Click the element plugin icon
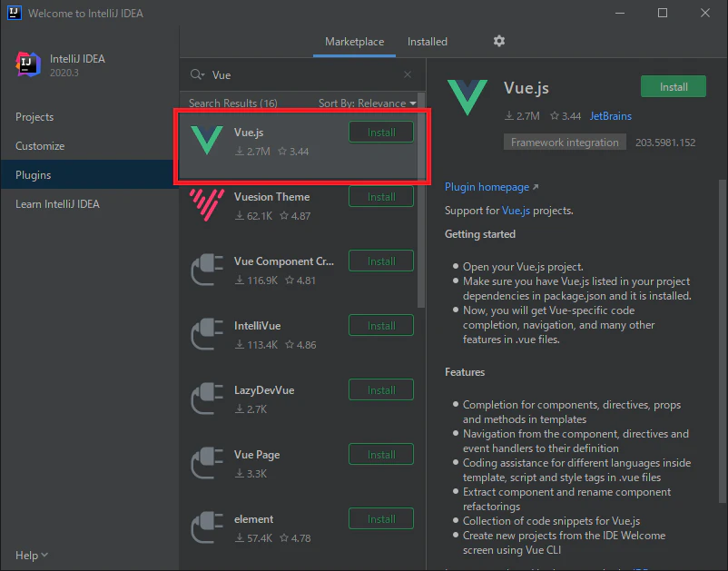The width and height of the screenshot is (728, 571). [207, 527]
